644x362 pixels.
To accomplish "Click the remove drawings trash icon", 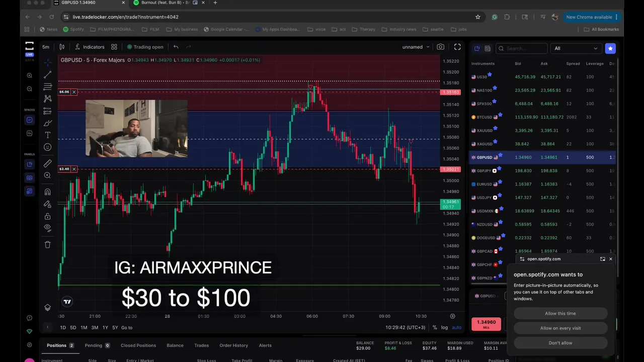I will tap(47, 244).
